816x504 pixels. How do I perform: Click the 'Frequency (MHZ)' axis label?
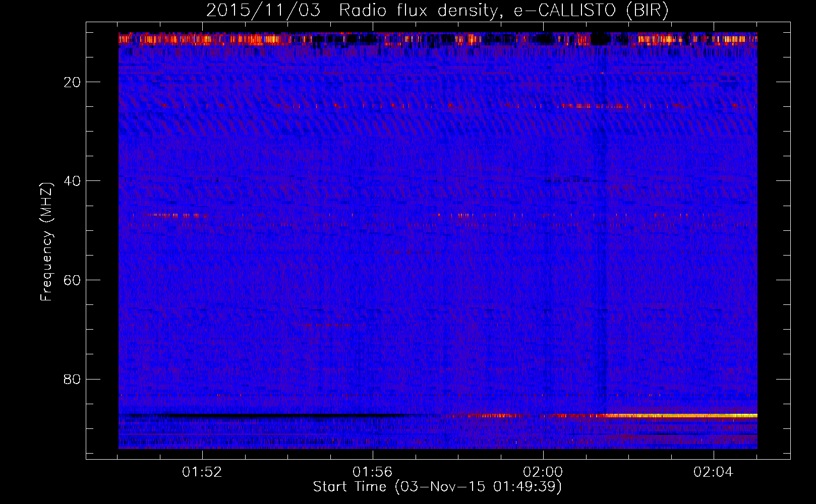click(46, 242)
